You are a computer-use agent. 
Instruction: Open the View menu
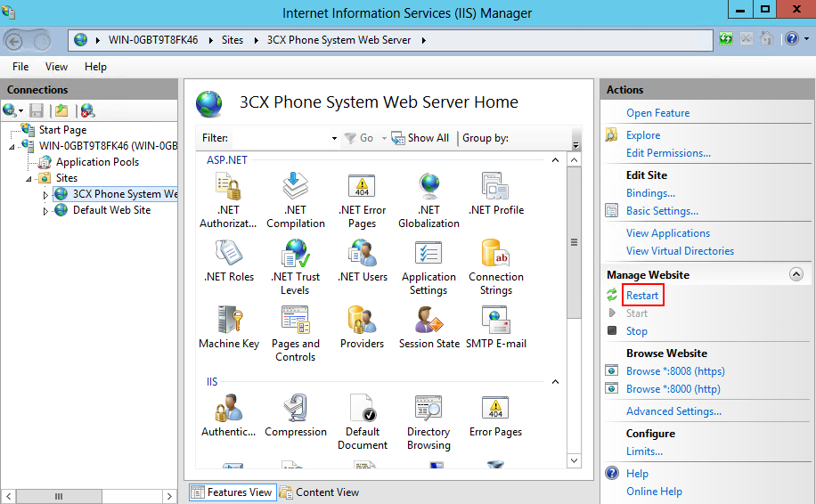tap(56, 67)
